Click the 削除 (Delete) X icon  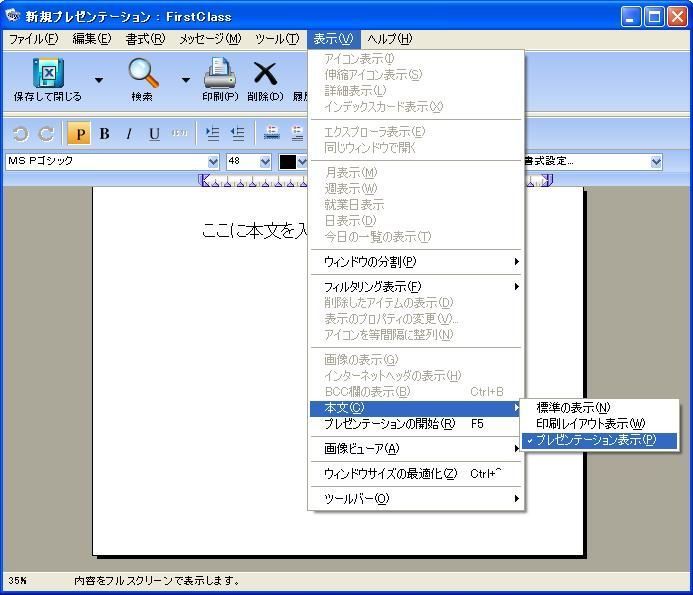[265, 75]
